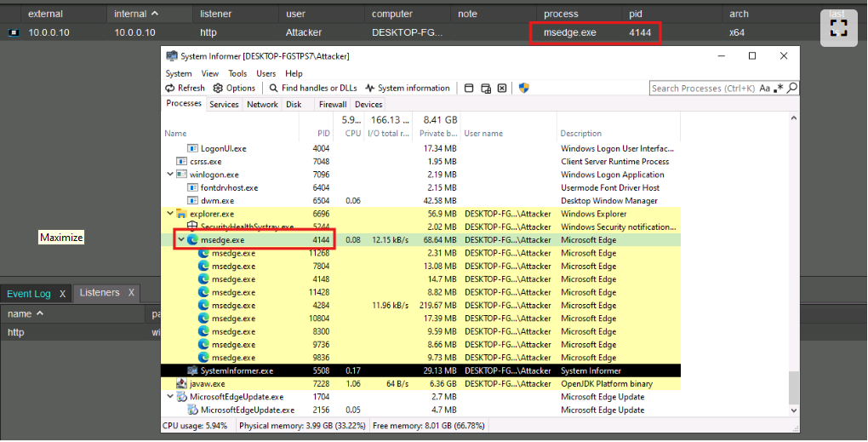
Task: Click Edge icon of msedge.exe 11268
Action: click(203, 253)
